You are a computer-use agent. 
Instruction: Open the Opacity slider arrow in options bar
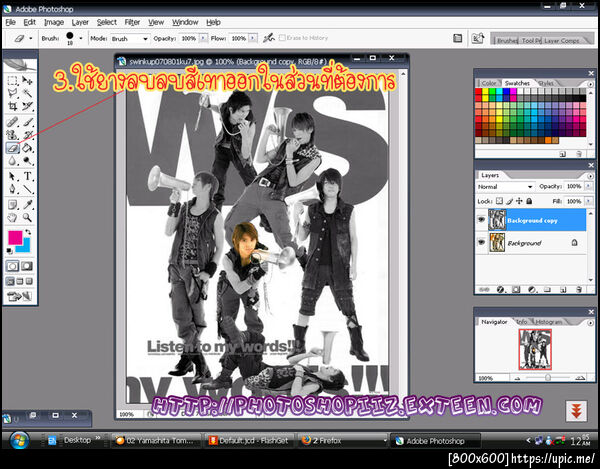coord(203,38)
